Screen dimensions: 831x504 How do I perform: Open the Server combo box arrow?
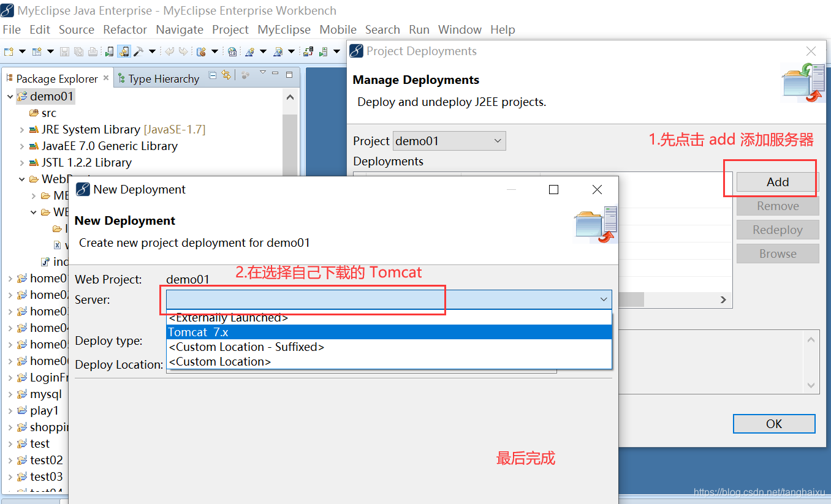[x=604, y=299]
